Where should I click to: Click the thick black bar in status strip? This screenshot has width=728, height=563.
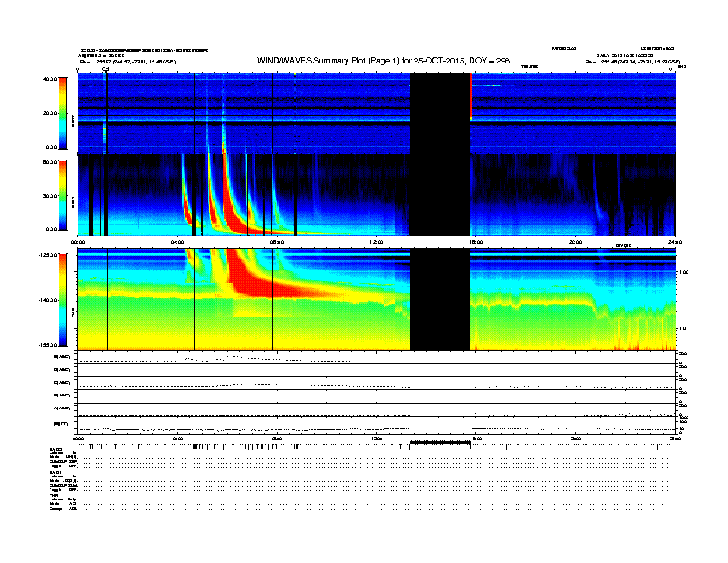(439, 443)
